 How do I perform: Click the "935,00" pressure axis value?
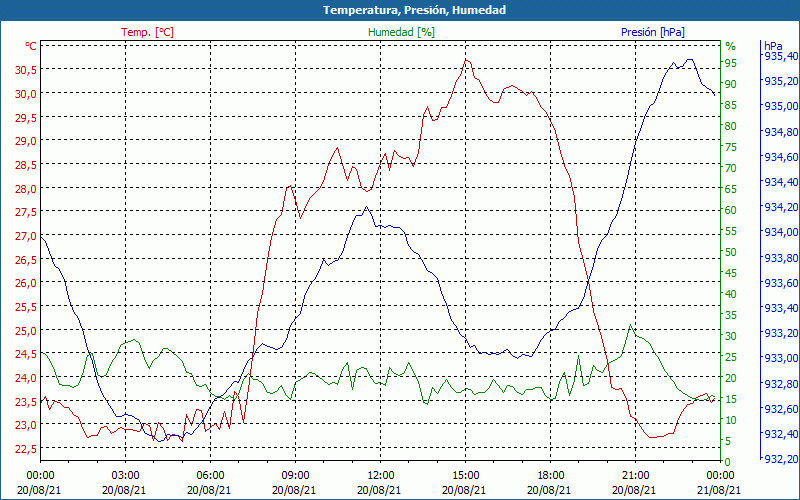coord(781,106)
